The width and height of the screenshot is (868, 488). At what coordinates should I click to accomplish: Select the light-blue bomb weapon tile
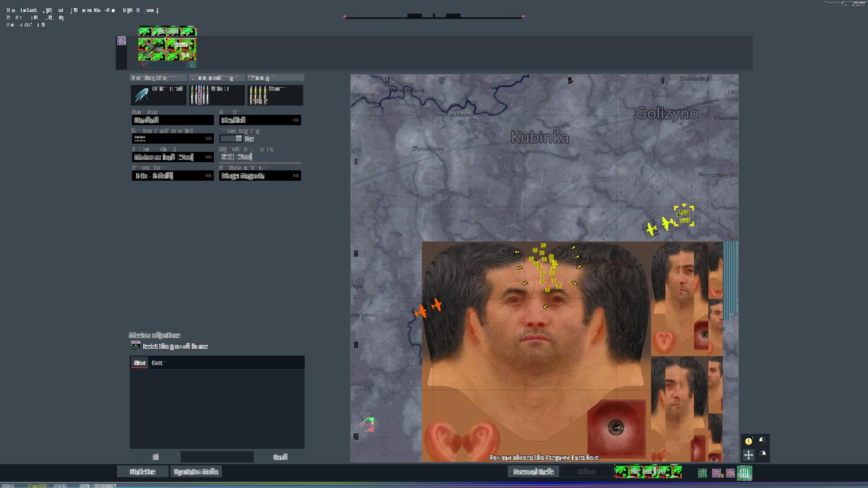[158, 95]
